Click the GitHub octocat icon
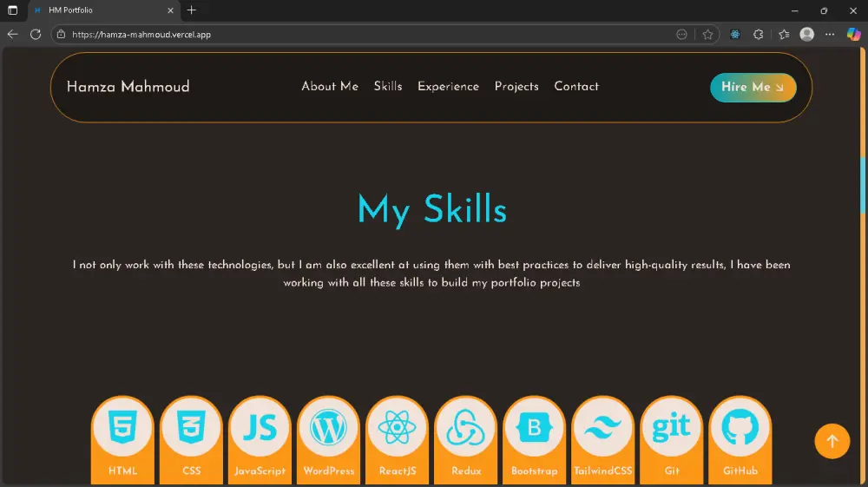 point(740,428)
